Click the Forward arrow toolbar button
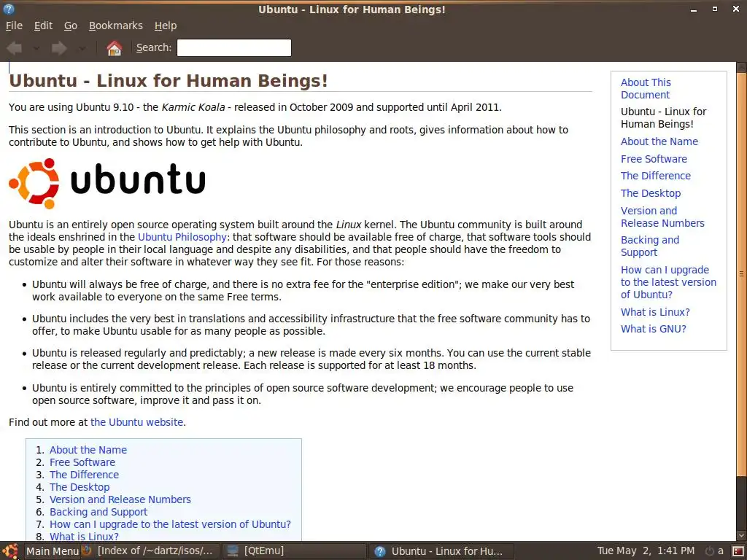 59,48
